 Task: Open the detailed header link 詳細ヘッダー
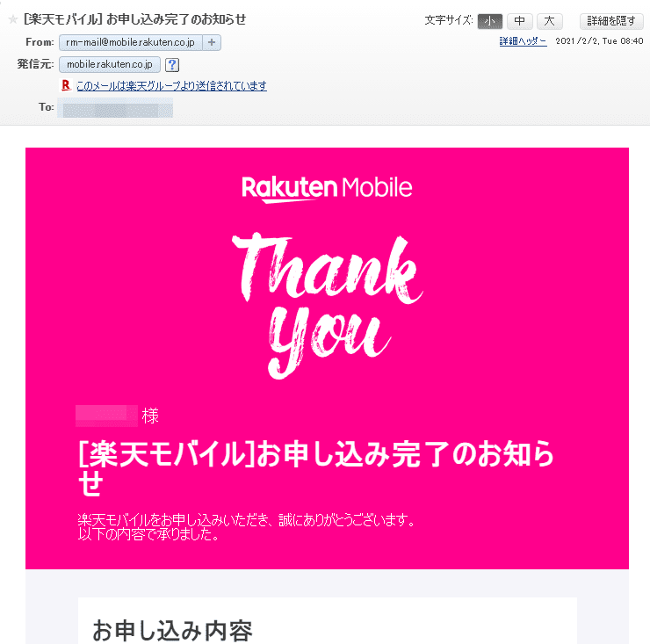tap(524, 41)
